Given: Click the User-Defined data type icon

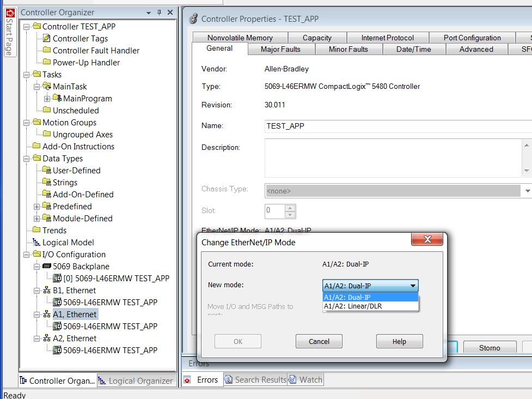Looking at the screenshot, I should [x=47, y=170].
